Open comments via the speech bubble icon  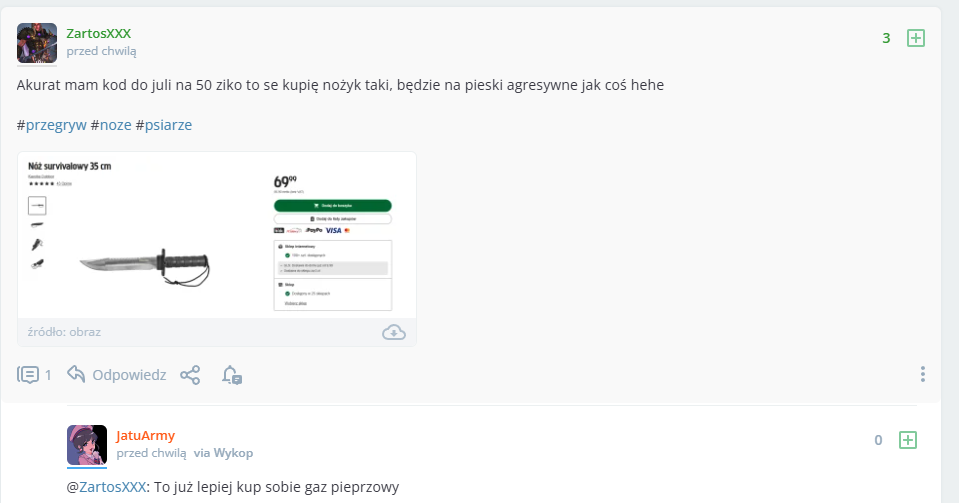click(28, 375)
